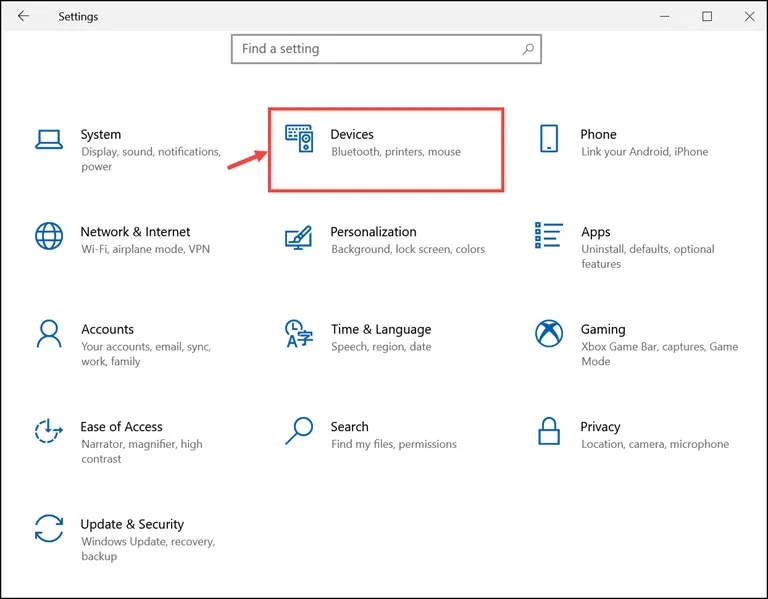Image resolution: width=768 pixels, height=599 pixels.
Task: Click 'Uninstall, defaults, optional features' description
Action: click(648, 257)
